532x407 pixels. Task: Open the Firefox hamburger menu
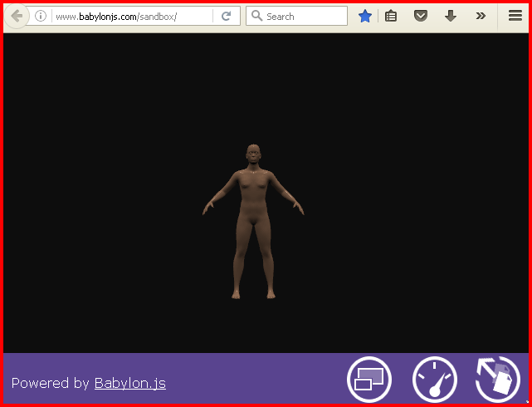click(515, 16)
